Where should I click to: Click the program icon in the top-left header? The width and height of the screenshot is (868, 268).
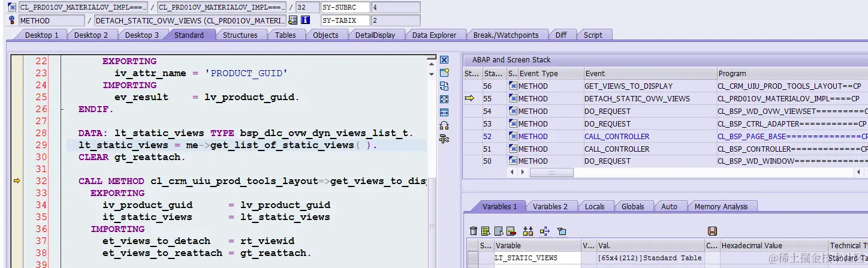tap(11, 7)
